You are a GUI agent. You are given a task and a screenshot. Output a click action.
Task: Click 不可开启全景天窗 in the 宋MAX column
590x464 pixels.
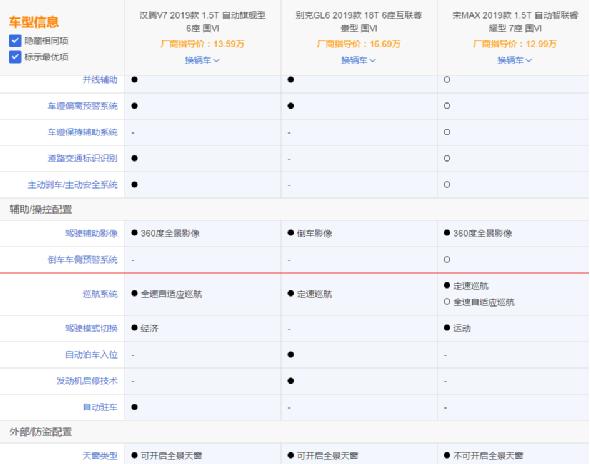[x=488, y=456]
